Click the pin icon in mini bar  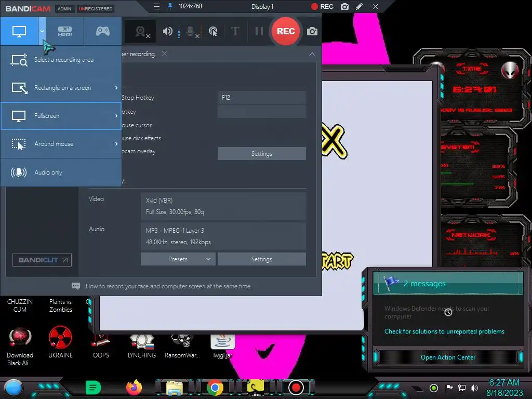click(170, 6)
